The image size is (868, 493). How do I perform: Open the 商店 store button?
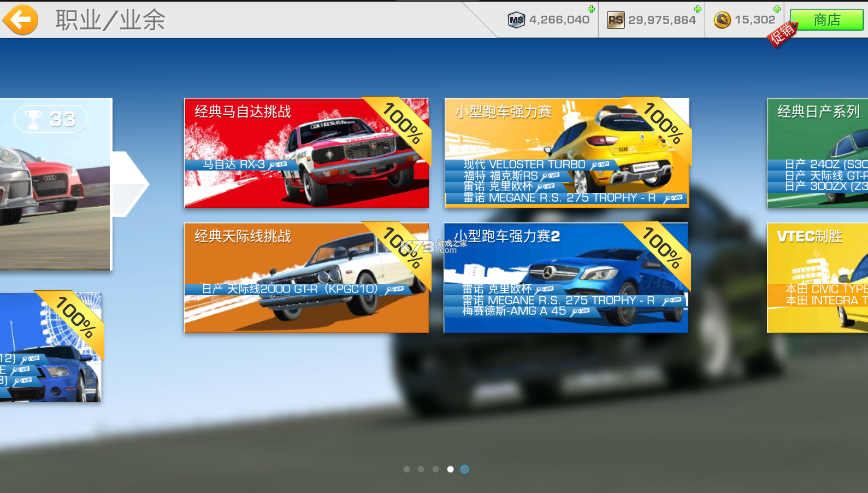click(x=826, y=20)
